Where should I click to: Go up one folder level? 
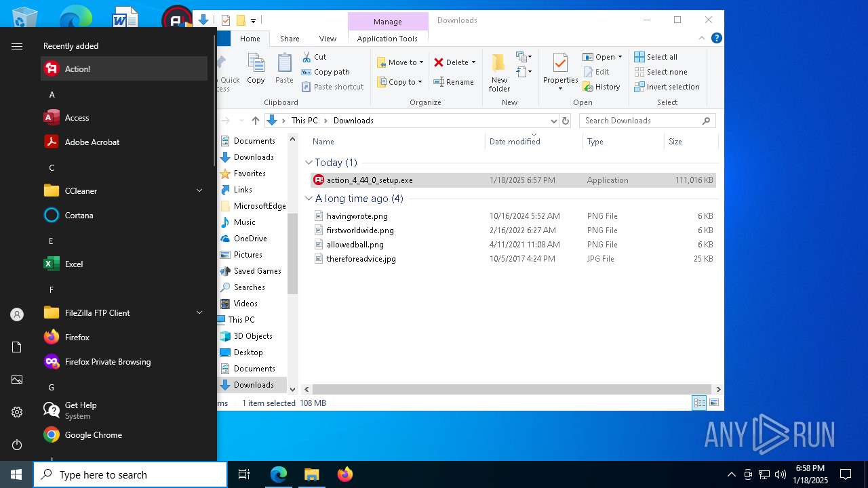(256, 121)
